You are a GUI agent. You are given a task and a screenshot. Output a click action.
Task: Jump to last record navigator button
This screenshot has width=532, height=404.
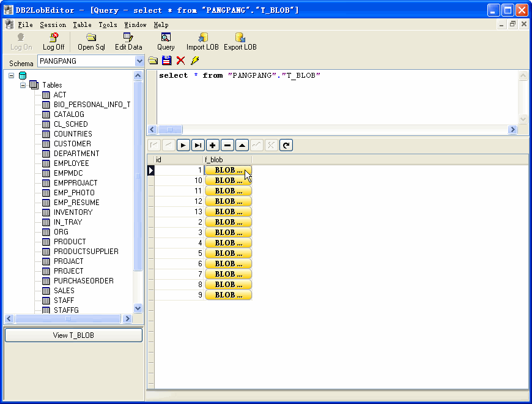coord(198,145)
